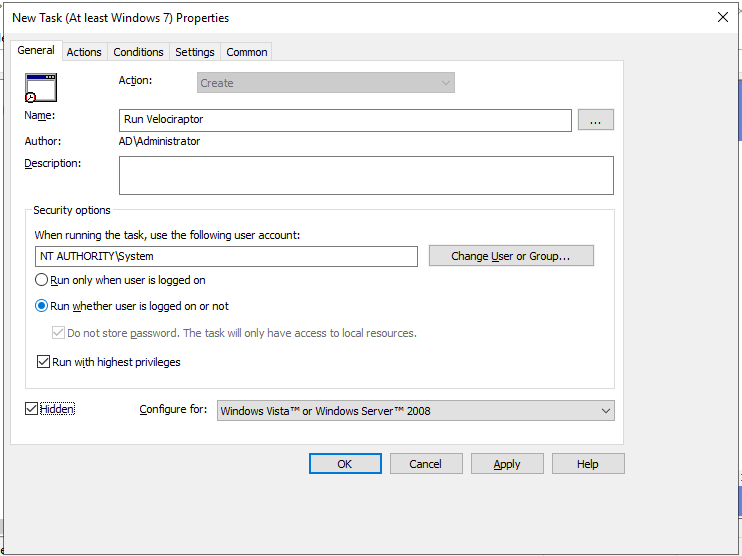Click inside the Description text box
Viewport: 742px width, 556px height.
tap(365, 175)
